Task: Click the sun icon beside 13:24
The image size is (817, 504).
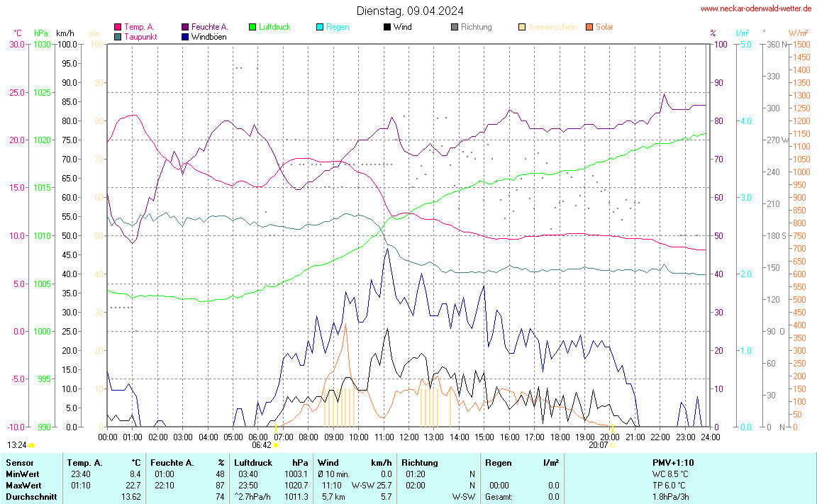Action: pos(32,445)
